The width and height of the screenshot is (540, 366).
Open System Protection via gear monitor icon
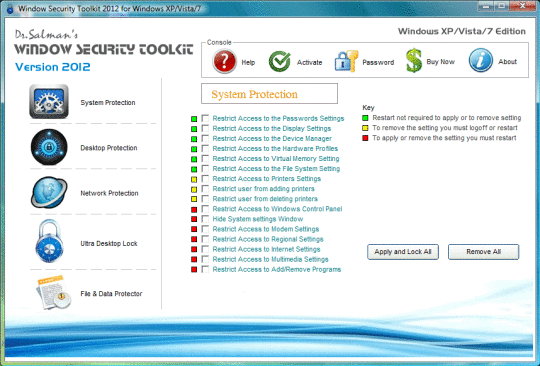[x=49, y=102]
